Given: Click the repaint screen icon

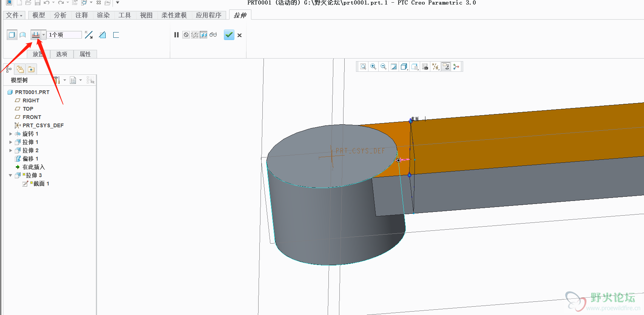Looking at the screenshot, I should tap(394, 66).
